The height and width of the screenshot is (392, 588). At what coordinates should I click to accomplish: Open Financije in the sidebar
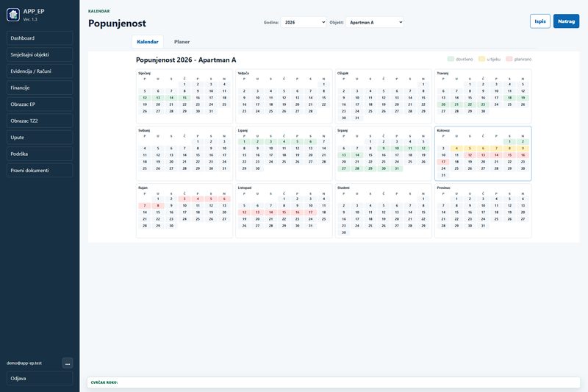tap(40, 88)
